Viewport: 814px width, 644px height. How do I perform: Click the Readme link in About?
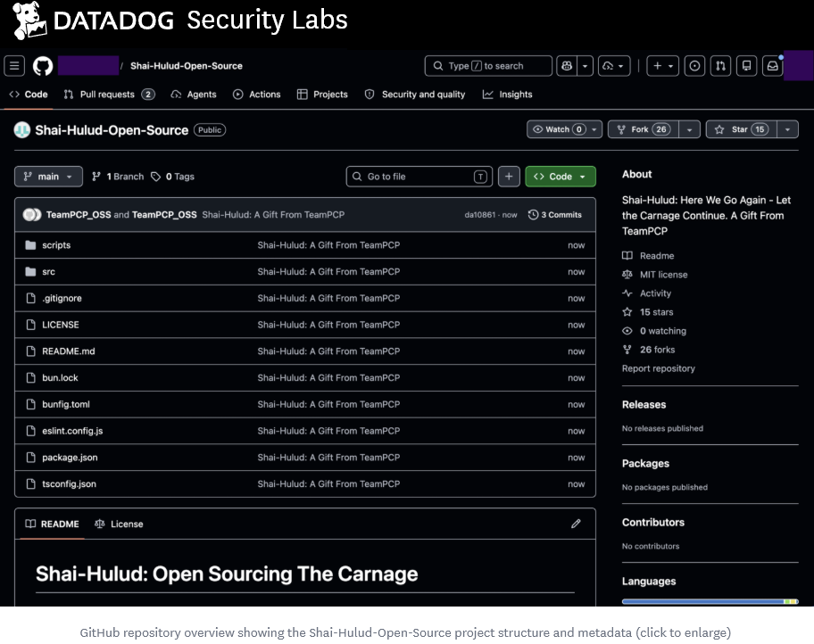pyautogui.click(x=648, y=255)
